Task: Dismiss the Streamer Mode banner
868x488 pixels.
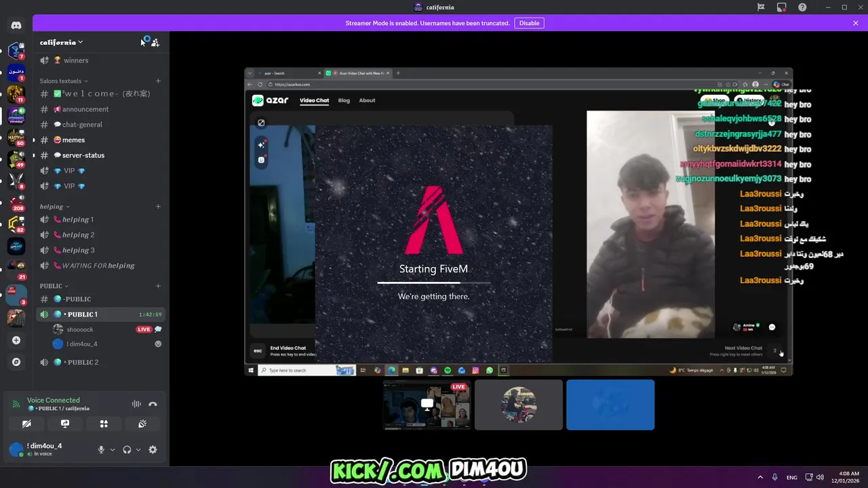Action: click(856, 23)
